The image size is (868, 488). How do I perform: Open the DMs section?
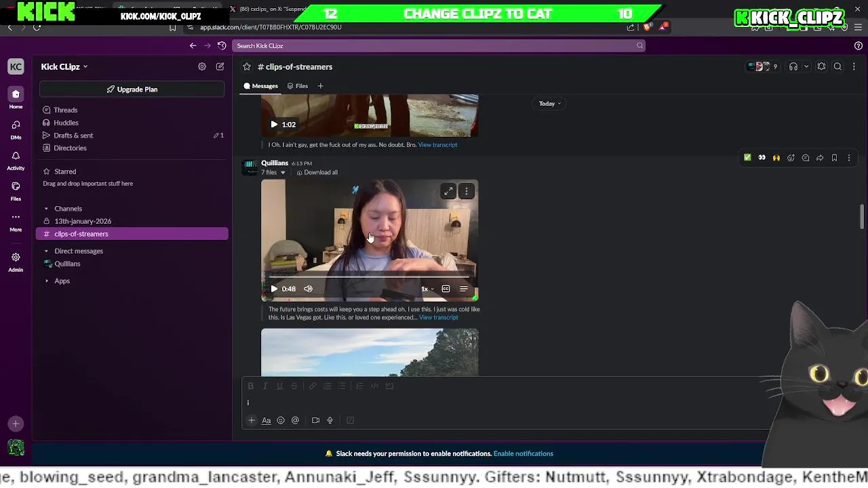16,129
